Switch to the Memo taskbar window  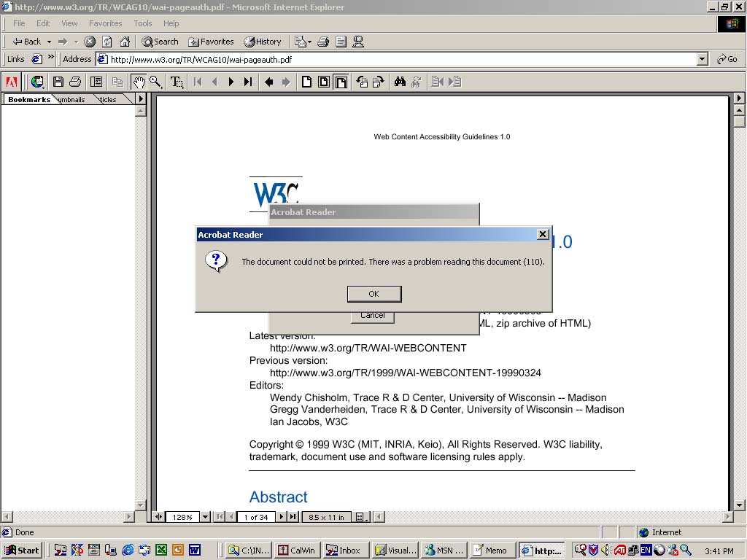click(x=491, y=551)
